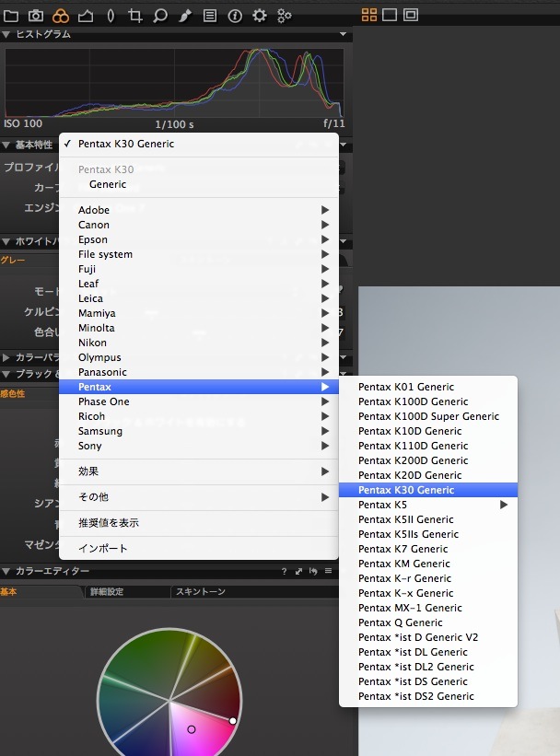Viewport: 560px width, 756px height.
Task: Select Pentax *ist D Generic V2
Action: (x=428, y=637)
